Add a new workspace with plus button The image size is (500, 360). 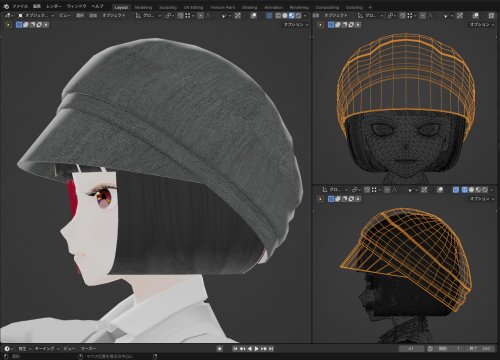[x=370, y=7]
